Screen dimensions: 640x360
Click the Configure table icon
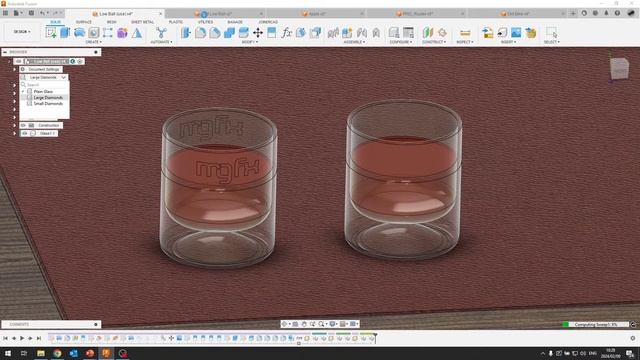point(408,33)
